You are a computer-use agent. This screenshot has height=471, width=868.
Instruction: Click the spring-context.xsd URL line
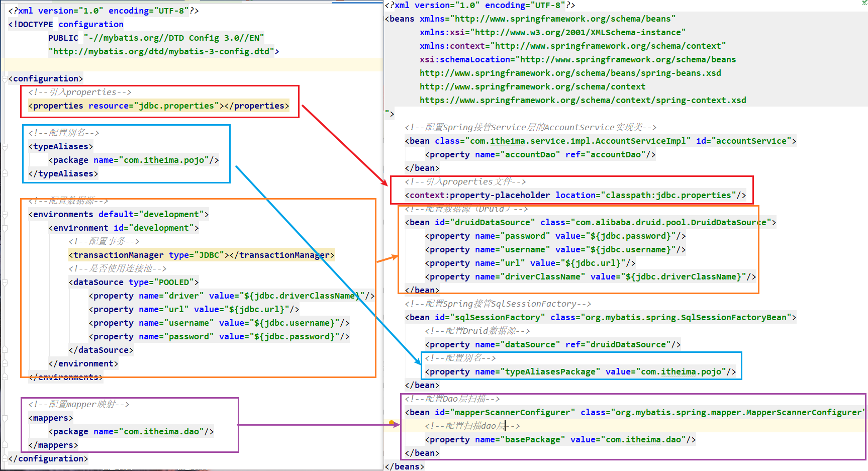(583, 100)
